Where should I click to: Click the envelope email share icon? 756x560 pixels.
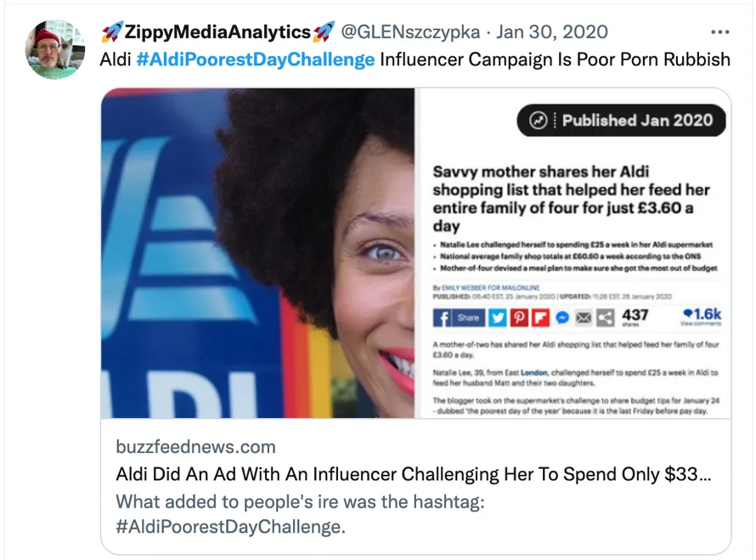tap(584, 318)
